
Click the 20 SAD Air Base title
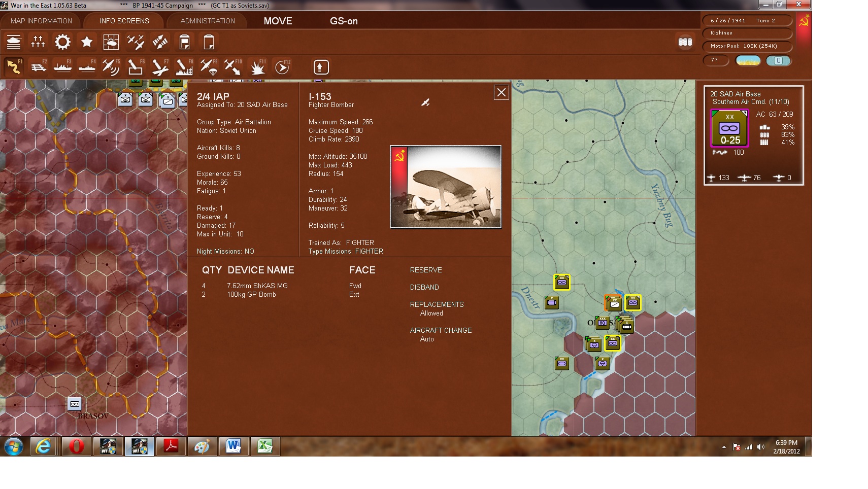735,94
